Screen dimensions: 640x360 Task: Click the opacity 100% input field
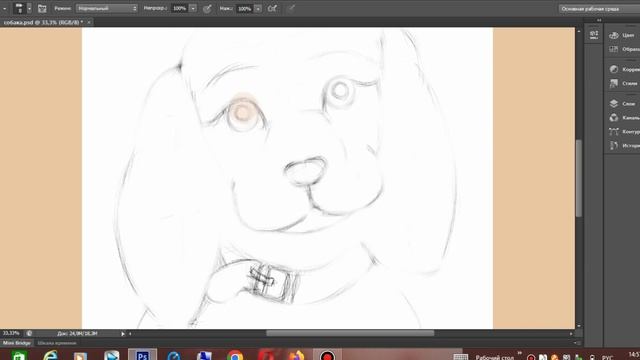[179, 8]
